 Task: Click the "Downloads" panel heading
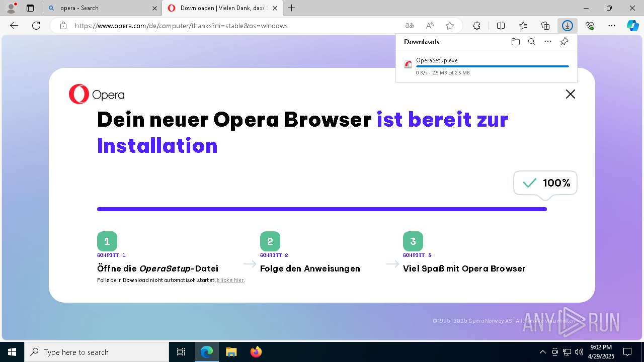(x=422, y=42)
